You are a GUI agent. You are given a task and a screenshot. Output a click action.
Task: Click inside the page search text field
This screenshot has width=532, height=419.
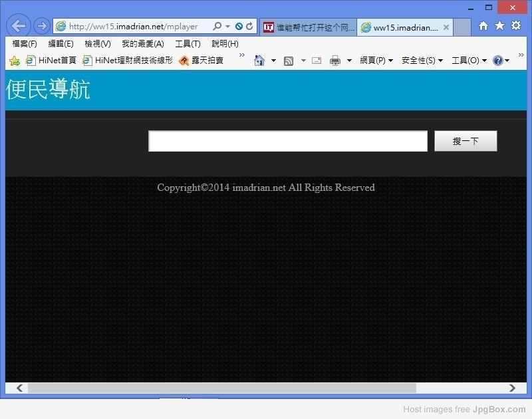click(x=287, y=141)
